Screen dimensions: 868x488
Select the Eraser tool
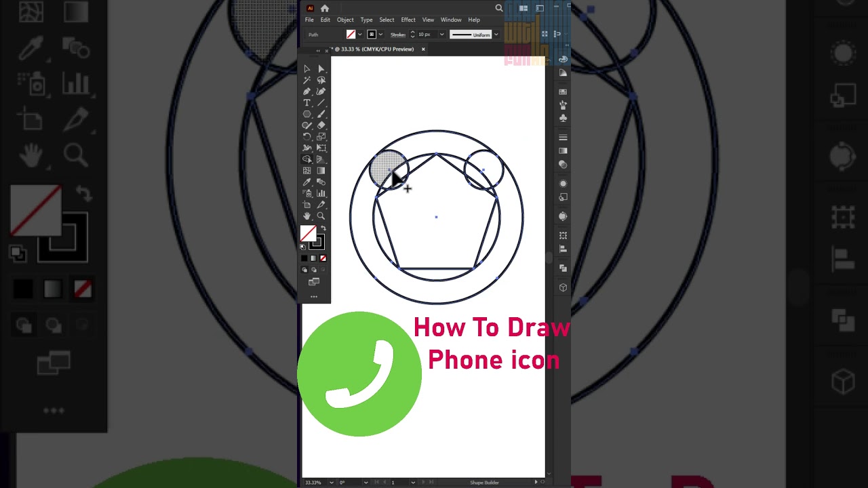321,125
